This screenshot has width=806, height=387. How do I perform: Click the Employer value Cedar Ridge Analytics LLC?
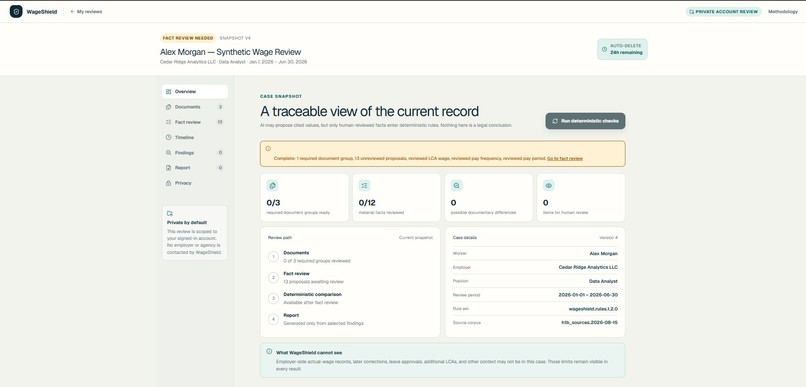(x=588, y=267)
